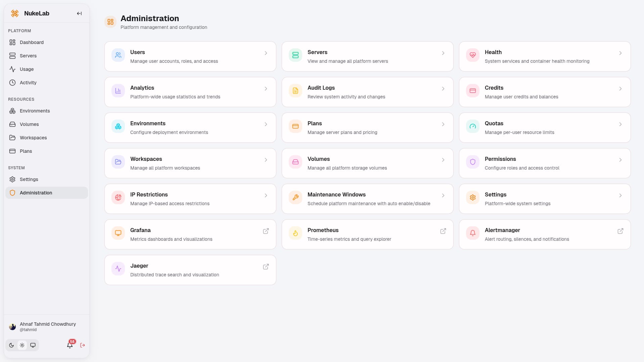
Task: Click Ahnaf Tahmid Chowdhury profile avatar
Action: pyautogui.click(x=12, y=326)
